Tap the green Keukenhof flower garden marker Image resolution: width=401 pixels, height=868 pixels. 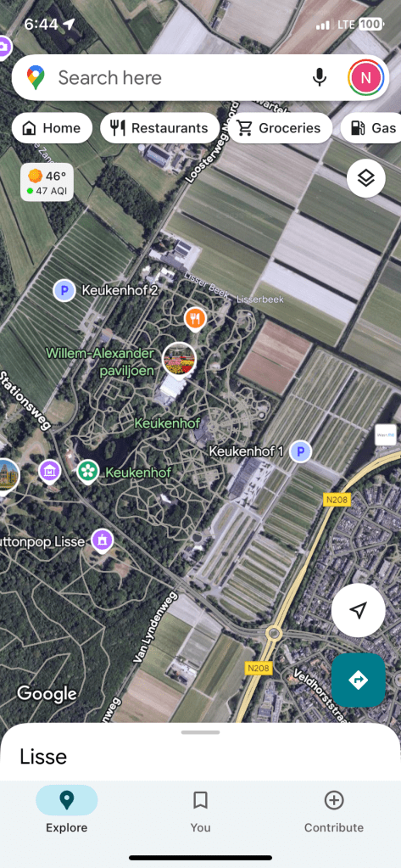coord(87,473)
